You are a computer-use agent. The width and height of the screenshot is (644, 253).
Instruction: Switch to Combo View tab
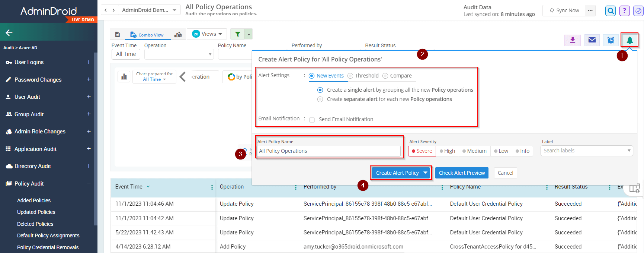click(147, 35)
